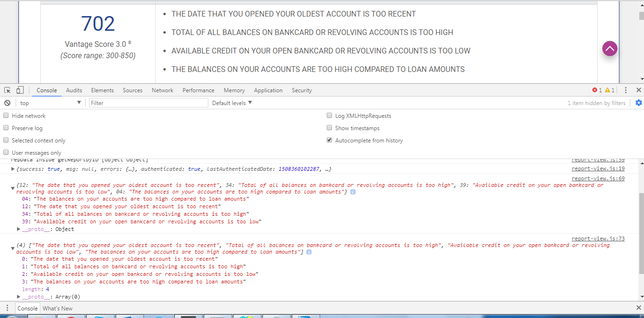Viewport: 644px width, 318px height.
Task: Open the Default levels dropdown
Action: [232, 103]
